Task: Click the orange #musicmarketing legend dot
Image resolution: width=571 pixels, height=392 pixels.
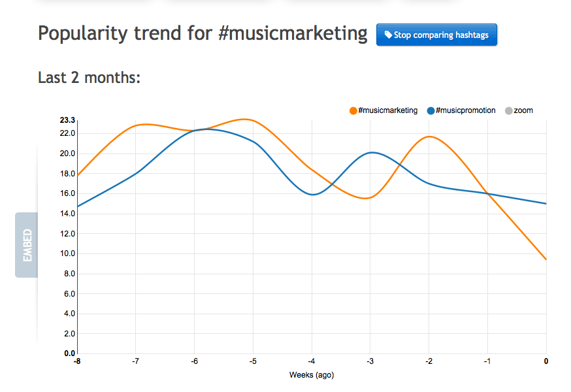Action: point(353,111)
